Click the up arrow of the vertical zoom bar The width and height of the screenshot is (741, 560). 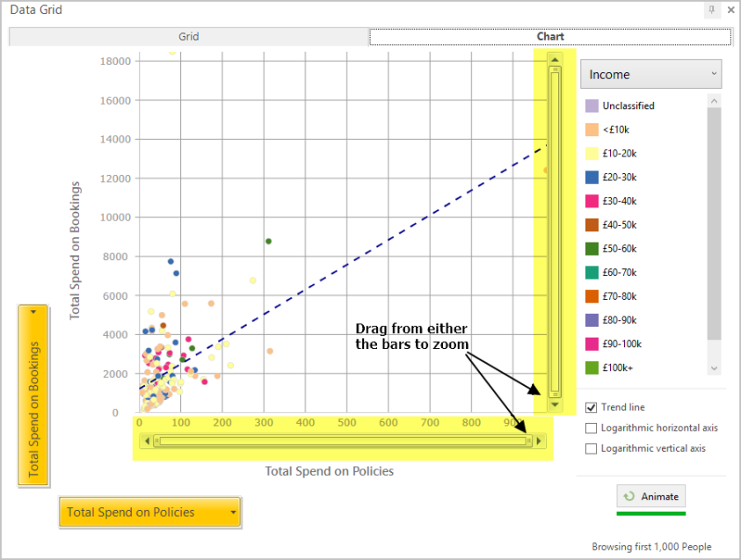pyautogui.click(x=555, y=59)
